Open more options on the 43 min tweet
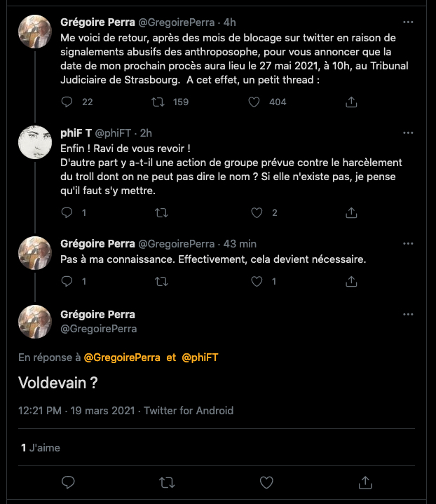The height and width of the screenshot is (504, 436). click(x=407, y=243)
